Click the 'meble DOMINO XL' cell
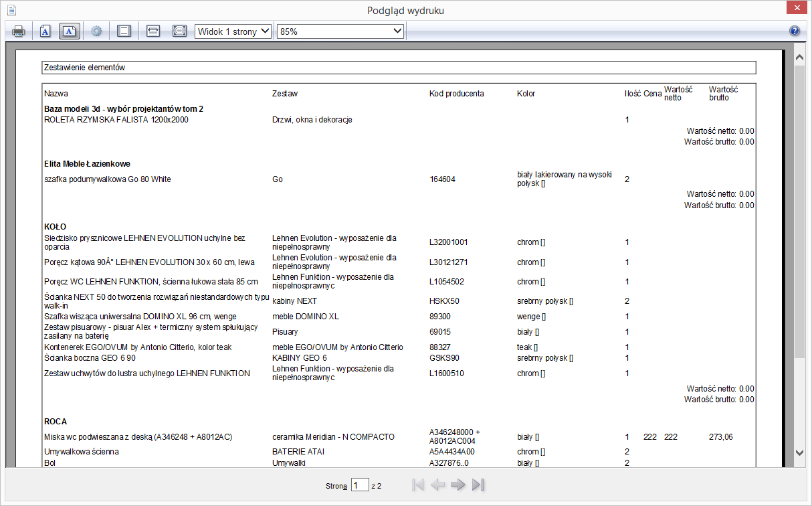This screenshot has height=506, width=812. pos(306,317)
